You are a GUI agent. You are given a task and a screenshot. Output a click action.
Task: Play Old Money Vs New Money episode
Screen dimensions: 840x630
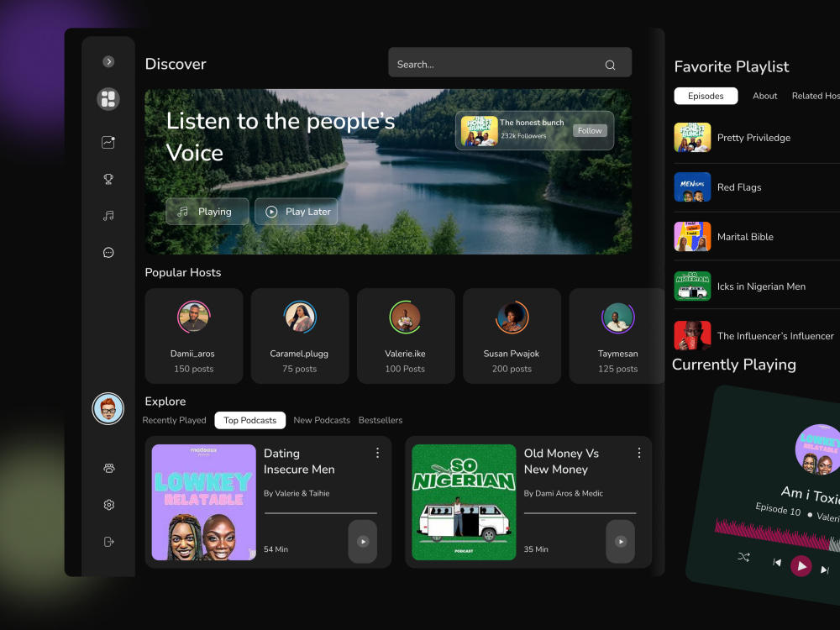(621, 542)
